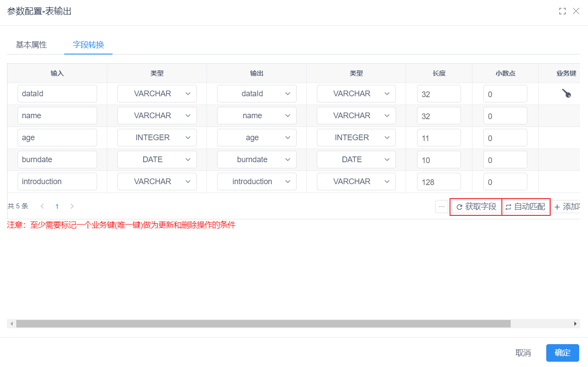Click the dataId input field
The image size is (588, 367).
(x=57, y=94)
